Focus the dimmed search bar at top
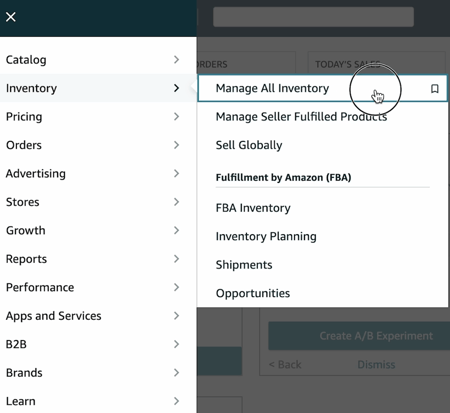 tap(313, 17)
